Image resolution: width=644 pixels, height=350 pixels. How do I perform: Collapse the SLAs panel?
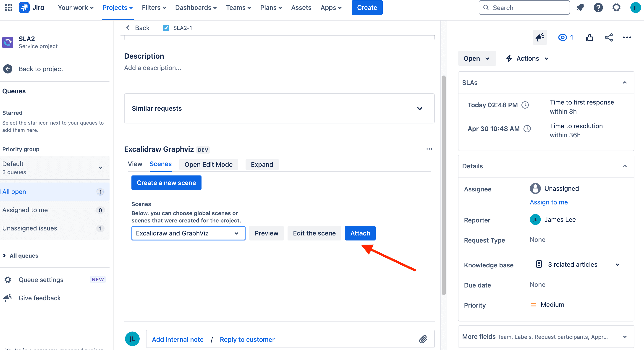[625, 83]
